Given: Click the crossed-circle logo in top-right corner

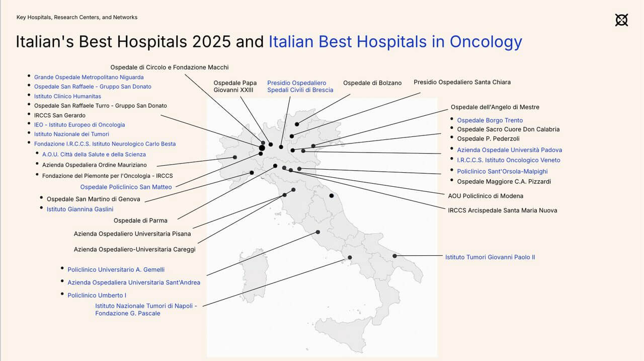Looking at the screenshot, I should [621, 20].
